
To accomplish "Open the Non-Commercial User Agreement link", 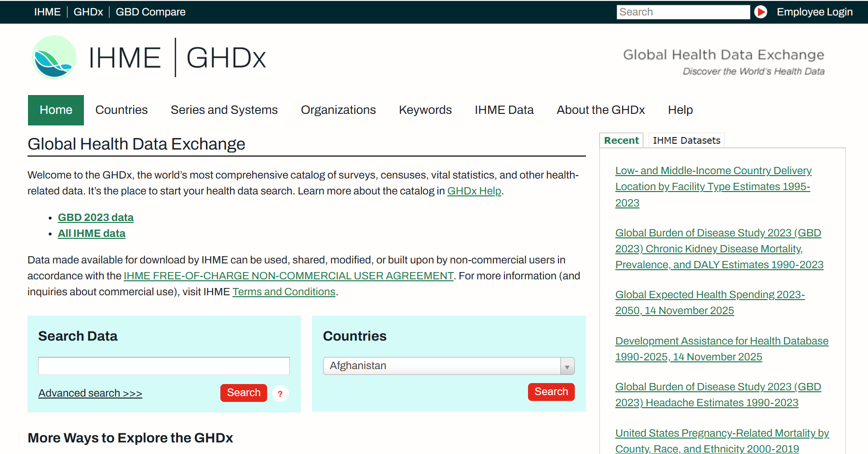I will (288, 276).
